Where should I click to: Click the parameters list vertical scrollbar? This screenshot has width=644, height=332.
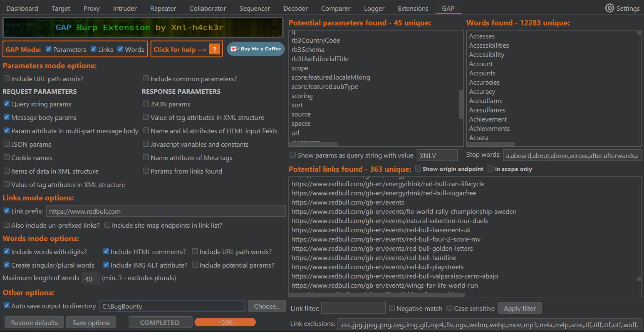461,104
